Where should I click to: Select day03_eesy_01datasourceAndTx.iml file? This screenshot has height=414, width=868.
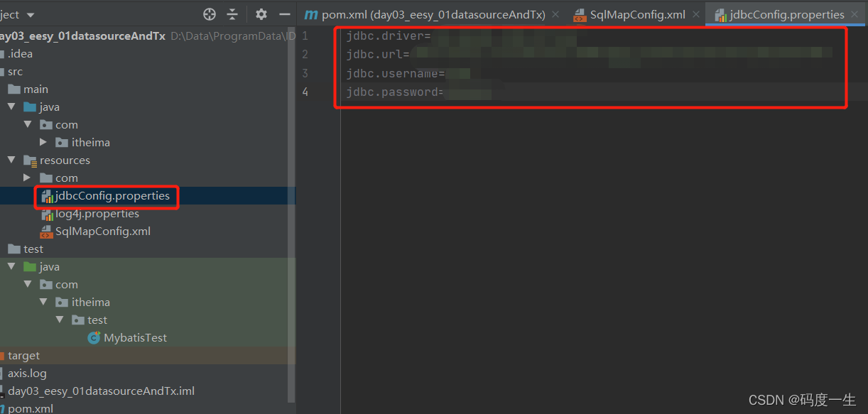(x=101, y=391)
